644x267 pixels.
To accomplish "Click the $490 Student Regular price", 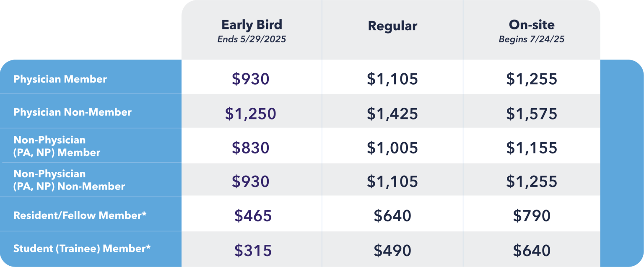I will click(x=392, y=250).
